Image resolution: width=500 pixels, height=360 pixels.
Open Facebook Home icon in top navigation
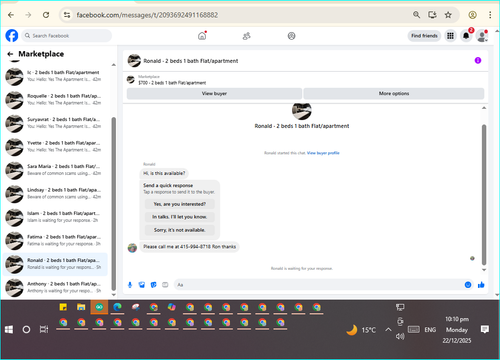pyautogui.click(x=202, y=36)
